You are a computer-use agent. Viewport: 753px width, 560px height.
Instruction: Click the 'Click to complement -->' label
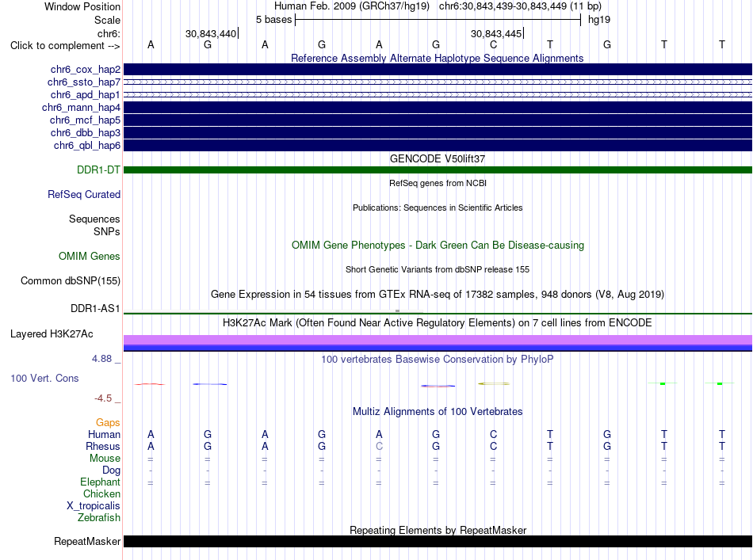[x=65, y=46]
